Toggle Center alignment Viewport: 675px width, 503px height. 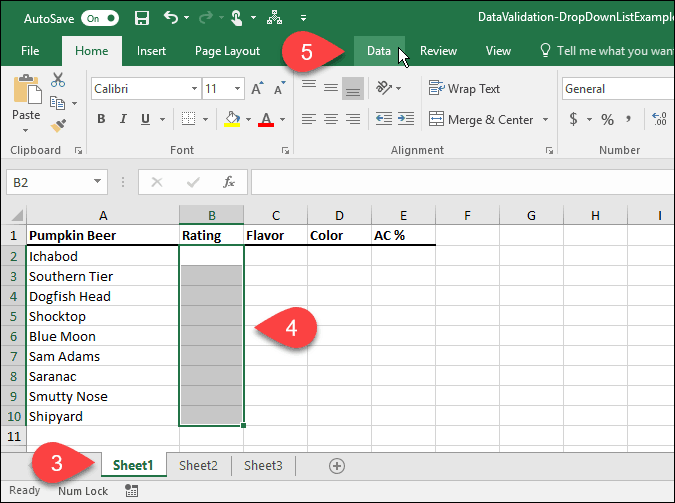click(331, 119)
